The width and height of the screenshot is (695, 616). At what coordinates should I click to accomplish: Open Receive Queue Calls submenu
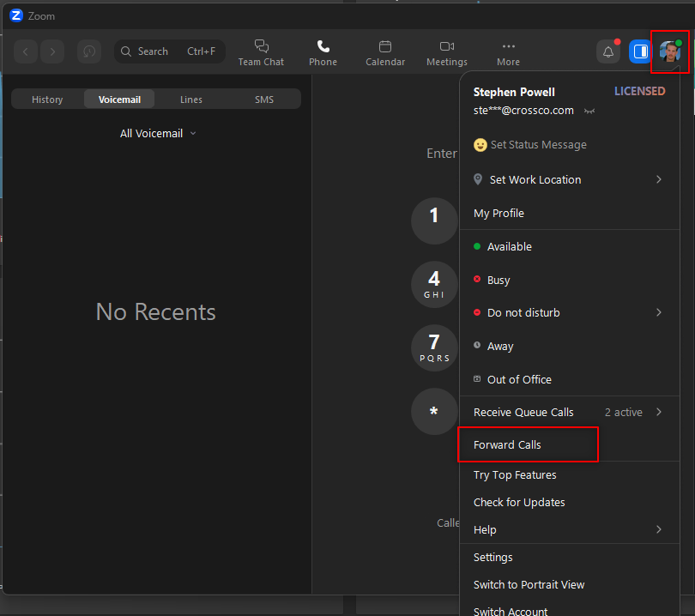(570, 412)
